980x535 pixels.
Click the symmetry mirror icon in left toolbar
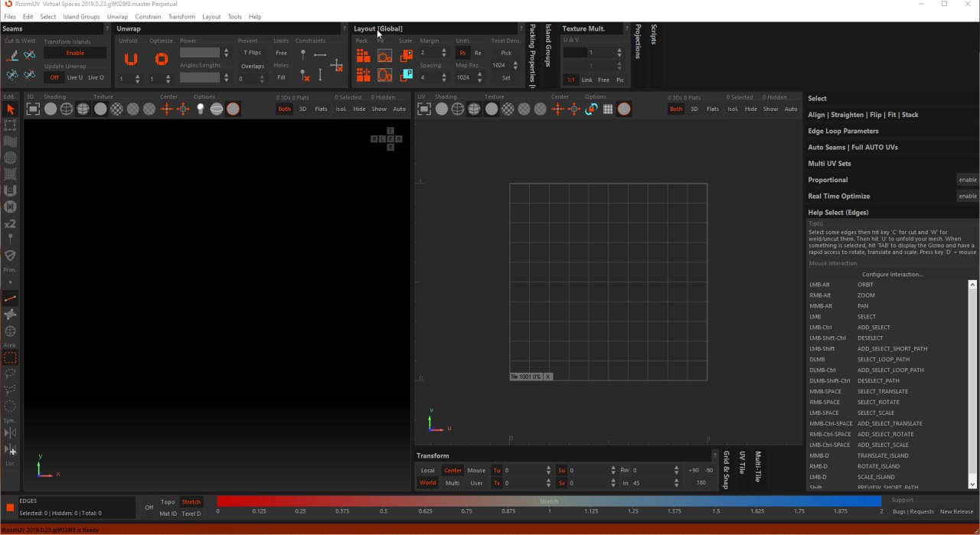pos(10,433)
